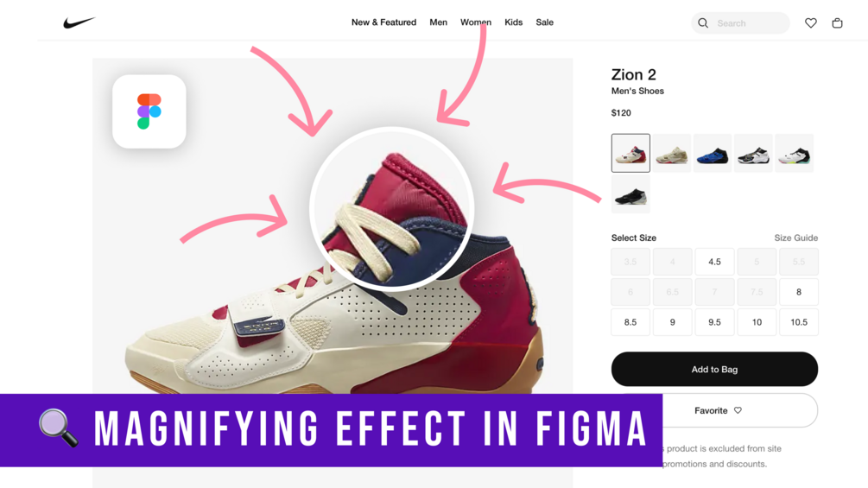Click the magnifying glass emoji in banner
Screen dimensions: 868x488
(x=58, y=428)
